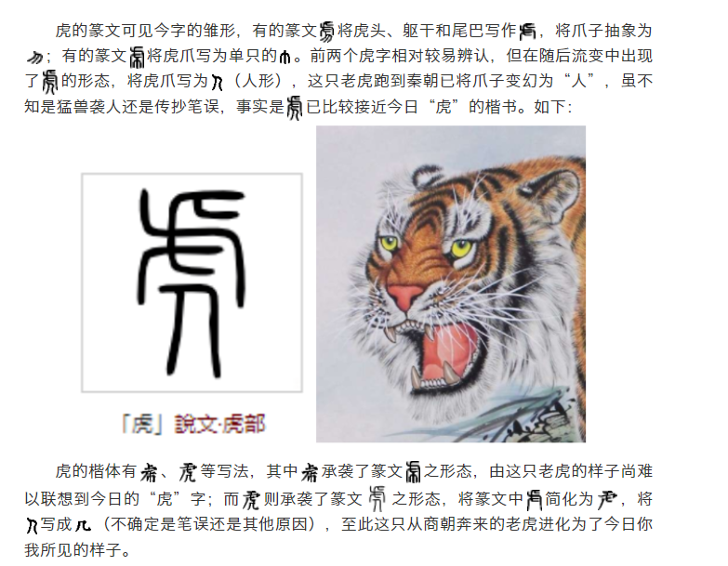Viewport: 728px width, 566px height.
Task: Click the roaring tiger painting
Action: (451, 283)
